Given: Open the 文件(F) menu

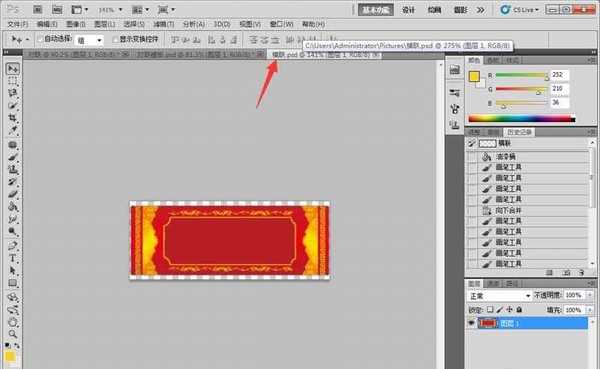Looking at the screenshot, I should [x=18, y=24].
